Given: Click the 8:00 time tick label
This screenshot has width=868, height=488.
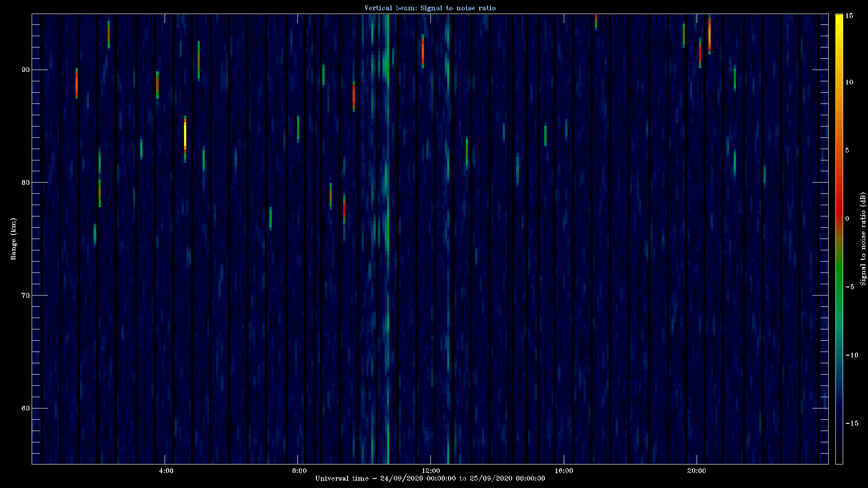Looking at the screenshot, I should [x=299, y=471].
